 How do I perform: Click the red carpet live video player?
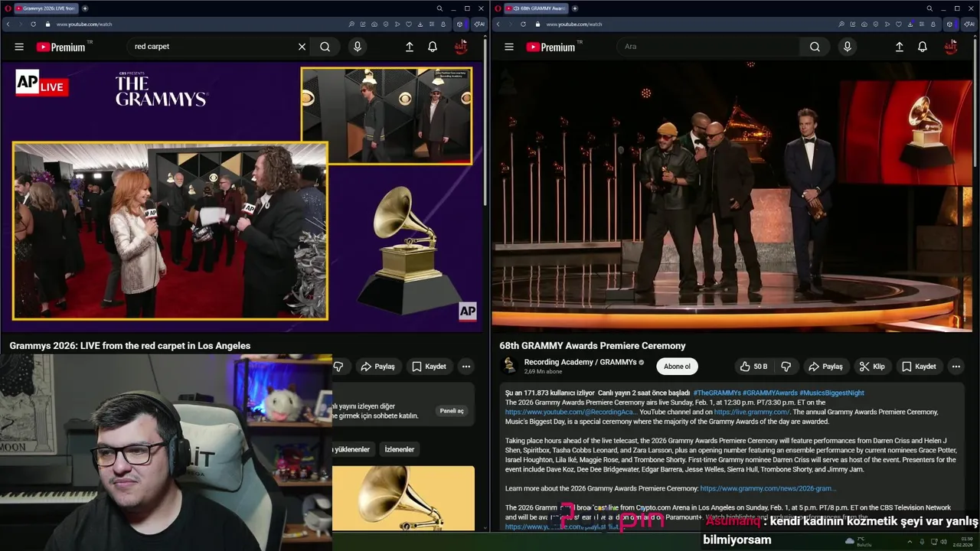tap(242, 197)
